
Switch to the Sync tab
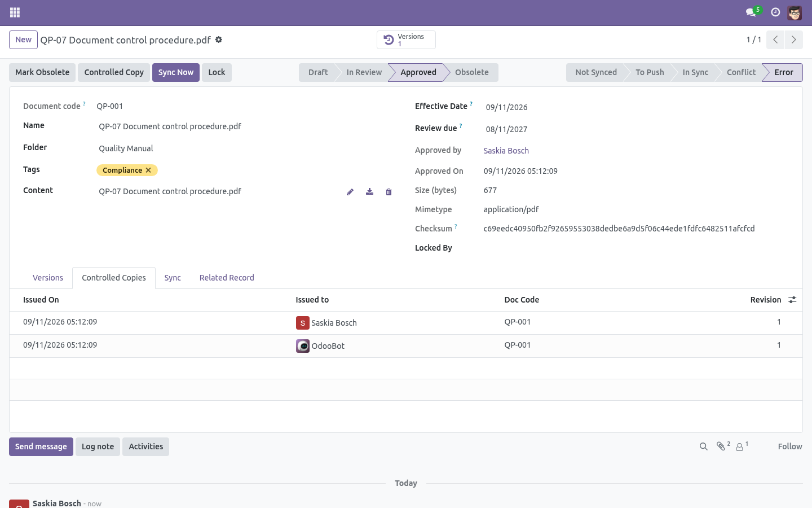click(173, 278)
